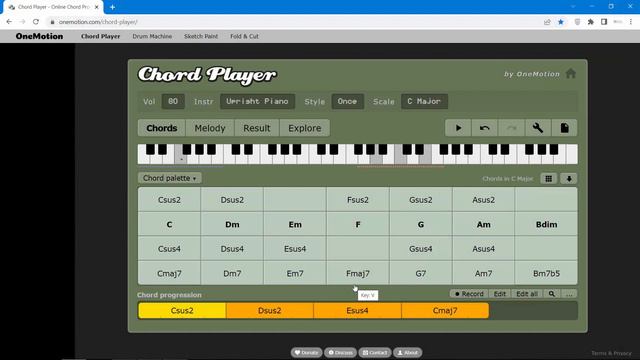Select the Am7 chord in palette

pyautogui.click(x=483, y=273)
